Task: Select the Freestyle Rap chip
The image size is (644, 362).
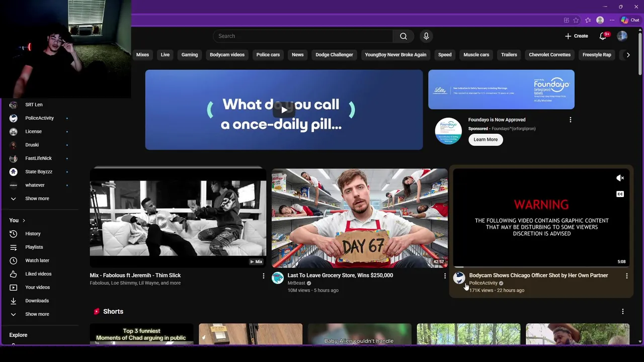Action: 597,55
